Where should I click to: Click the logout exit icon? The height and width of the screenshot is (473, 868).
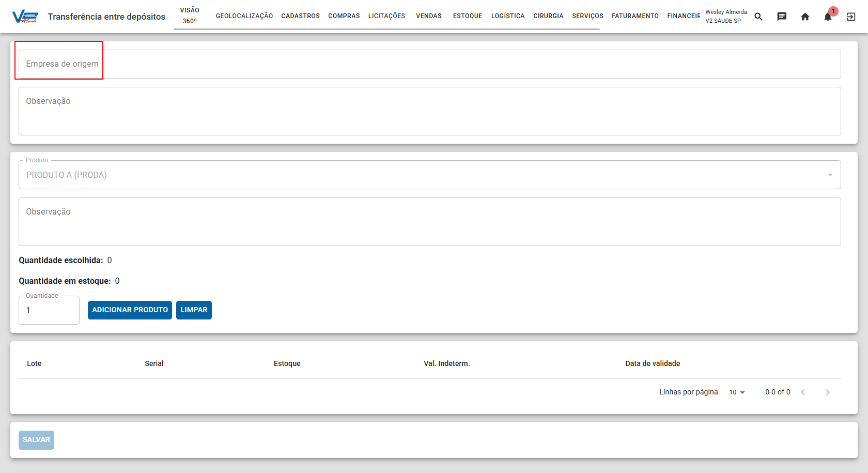point(851,17)
